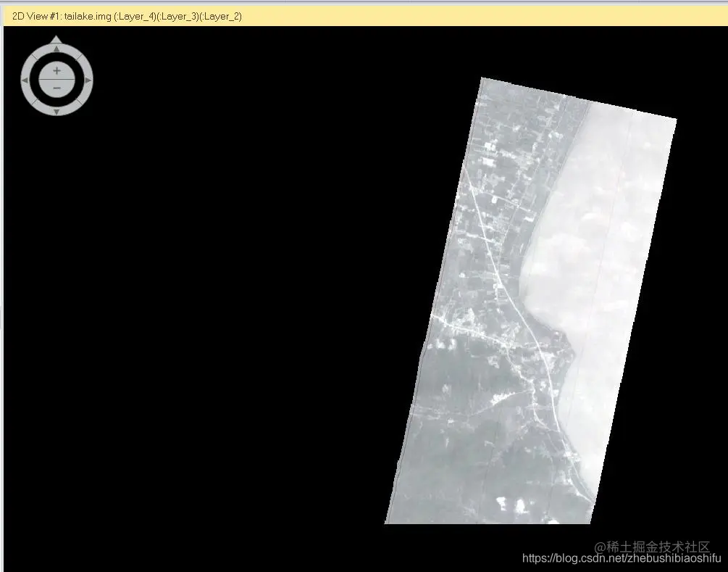Screen dimensions: 728x572
Task: Zoom out with the minus button
Action: pos(57,88)
